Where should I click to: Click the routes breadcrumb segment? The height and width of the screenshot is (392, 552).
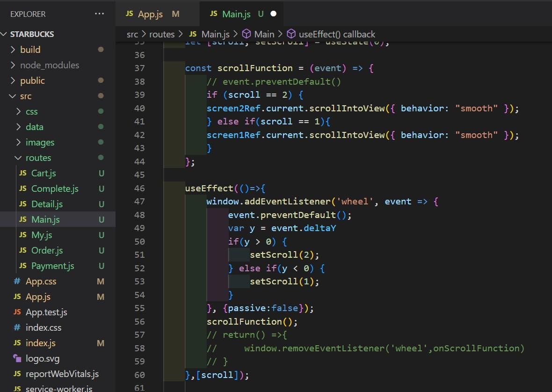[x=162, y=35]
